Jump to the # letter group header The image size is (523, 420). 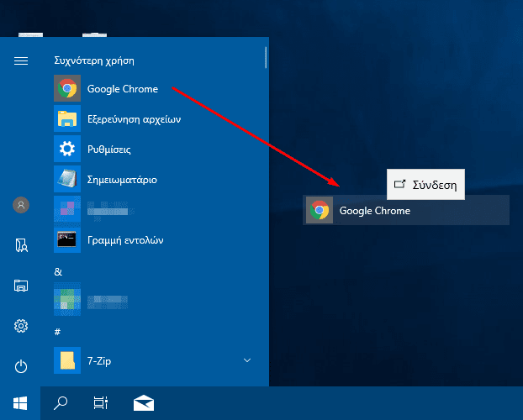(57, 332)
